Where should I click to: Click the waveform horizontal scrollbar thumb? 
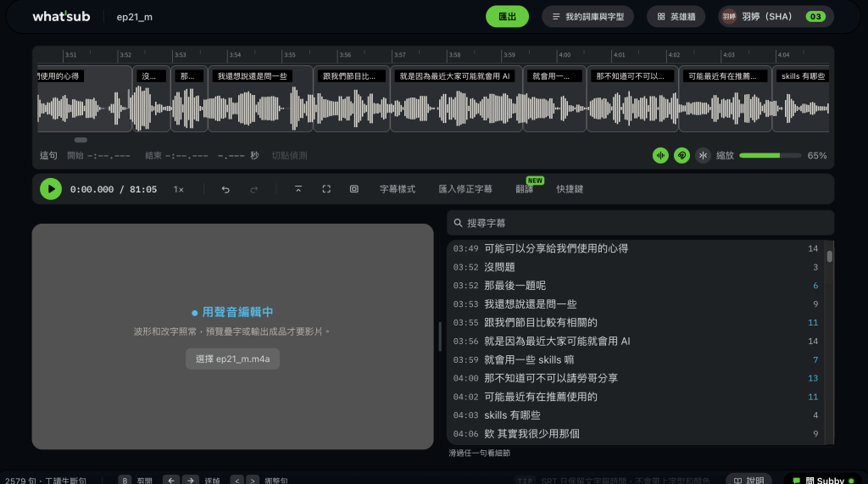81,140
